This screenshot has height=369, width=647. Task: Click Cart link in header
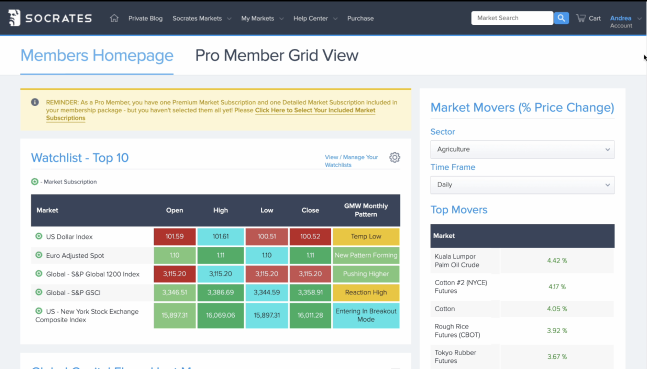595,18
